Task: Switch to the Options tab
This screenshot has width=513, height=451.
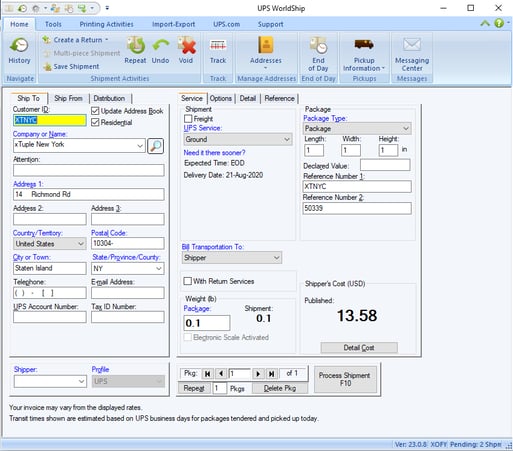Action: pos(221,98)
